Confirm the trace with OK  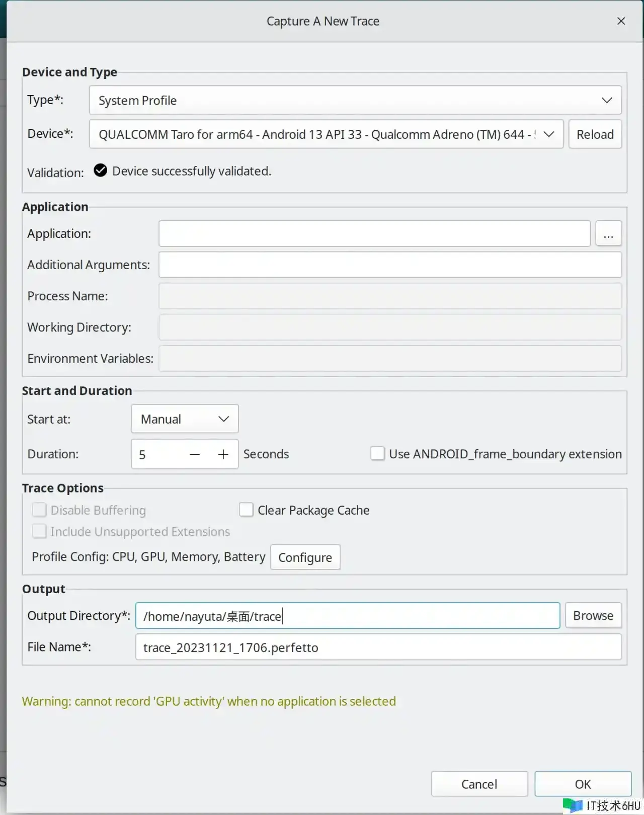pos(583,784)
